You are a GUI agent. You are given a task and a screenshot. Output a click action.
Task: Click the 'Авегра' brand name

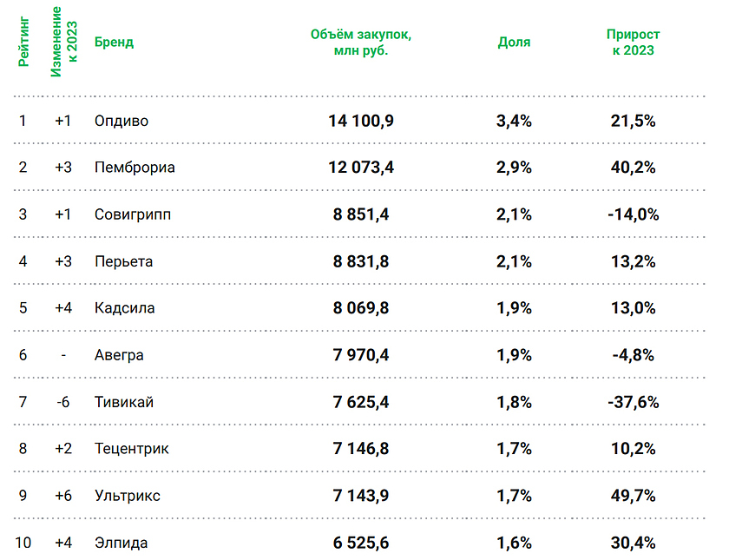(119, 355)
